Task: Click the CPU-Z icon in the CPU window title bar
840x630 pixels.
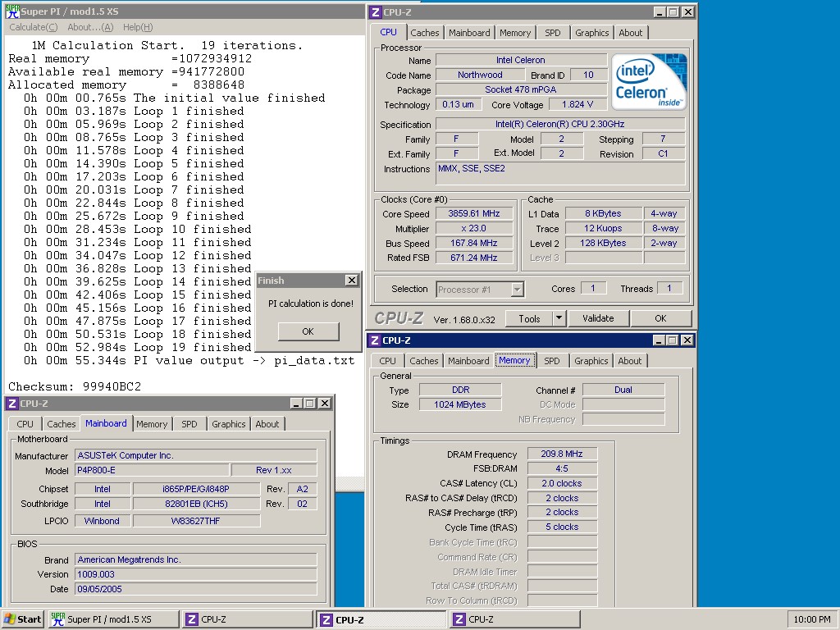Action: (x=376, y=11)
